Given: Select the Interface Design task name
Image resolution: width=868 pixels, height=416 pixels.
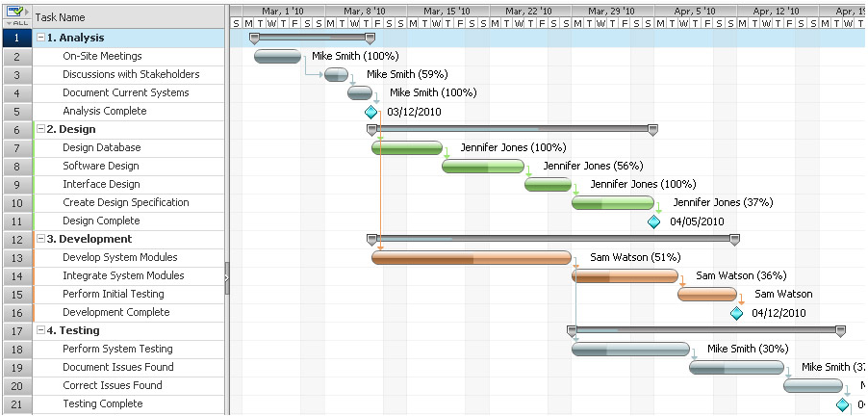Looking at the screenshot, I should click(101, 184).
